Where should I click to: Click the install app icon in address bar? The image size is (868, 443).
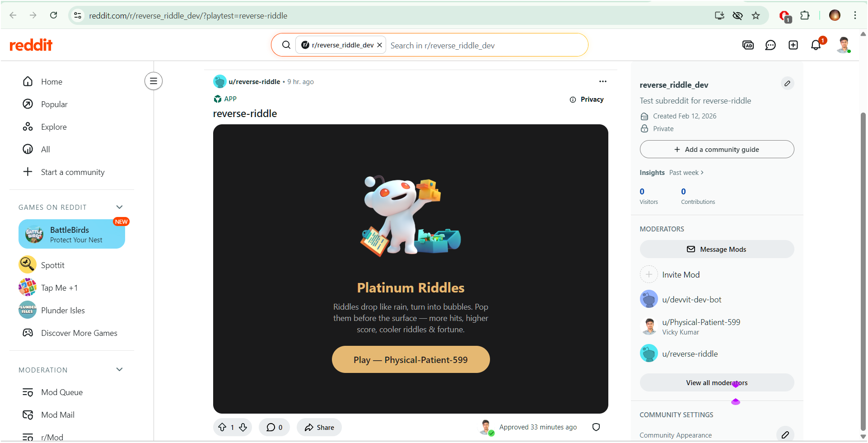click(719, 16)
